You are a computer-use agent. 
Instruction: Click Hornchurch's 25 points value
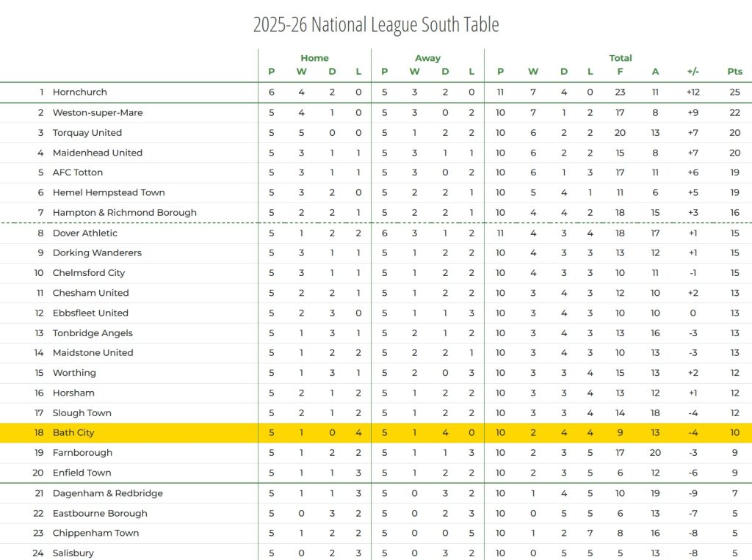(734, 92)
